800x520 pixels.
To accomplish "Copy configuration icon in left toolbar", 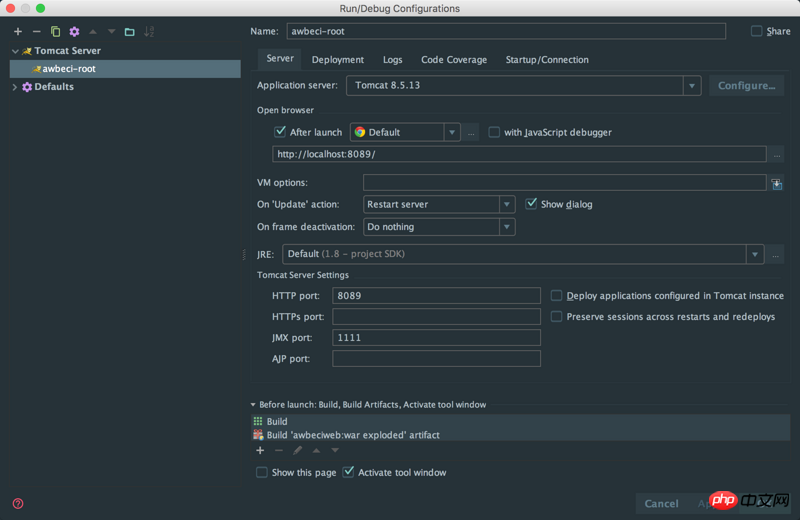I will coord(55,32).
